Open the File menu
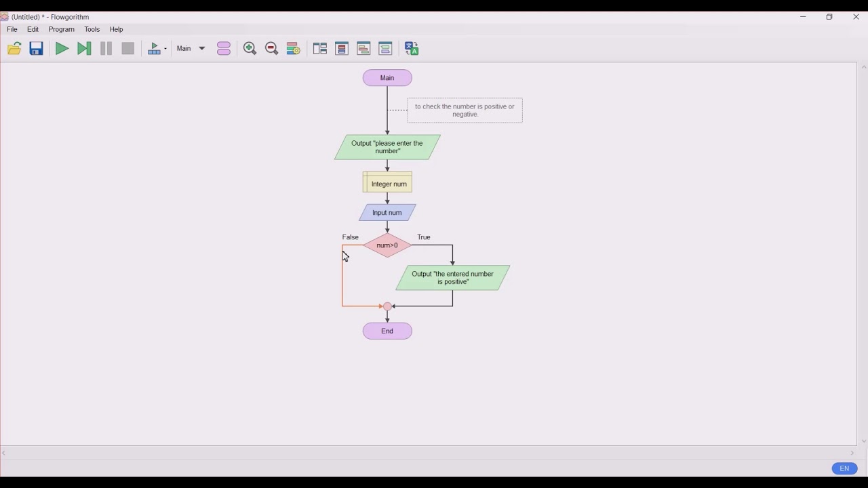Screen dimensions: 868x488 [12, 29]
